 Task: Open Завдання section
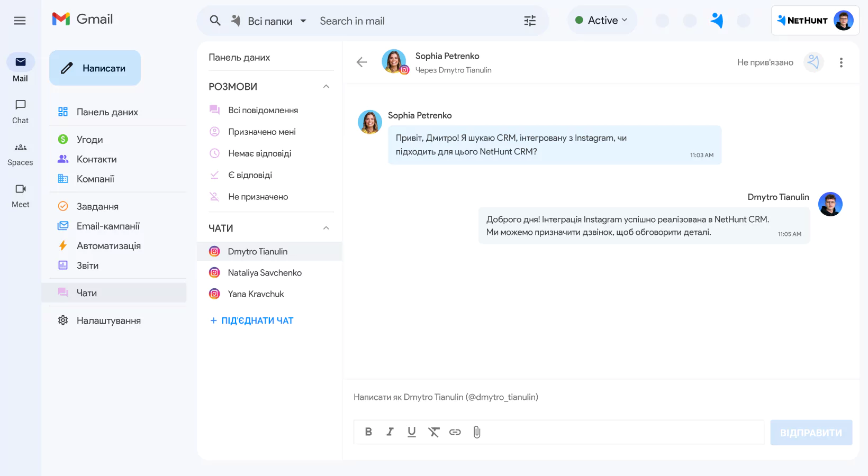(x=88, y=206)
